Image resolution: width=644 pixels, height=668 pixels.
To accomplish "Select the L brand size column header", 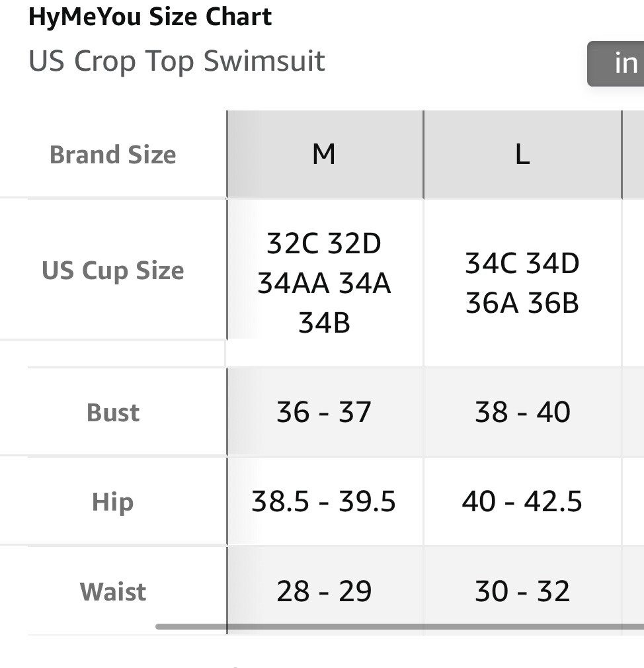I will click(522, 155).
